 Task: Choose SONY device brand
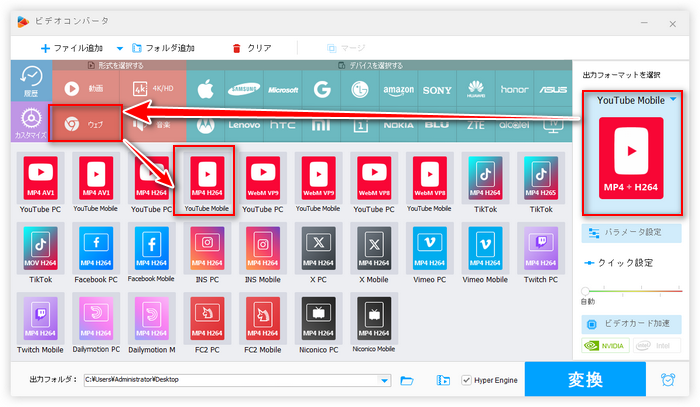point(437,90)
